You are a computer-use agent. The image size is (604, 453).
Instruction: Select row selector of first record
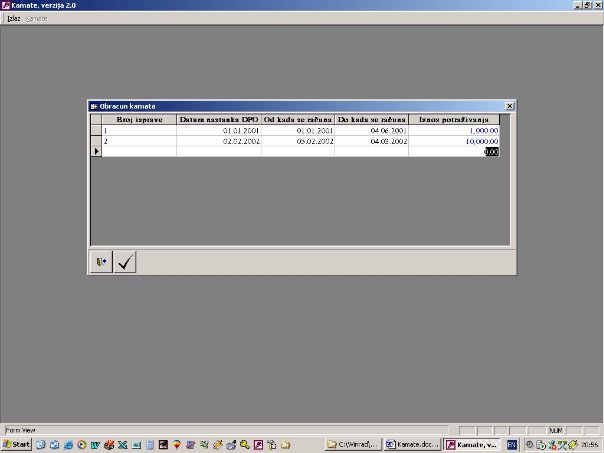point(96,130)
